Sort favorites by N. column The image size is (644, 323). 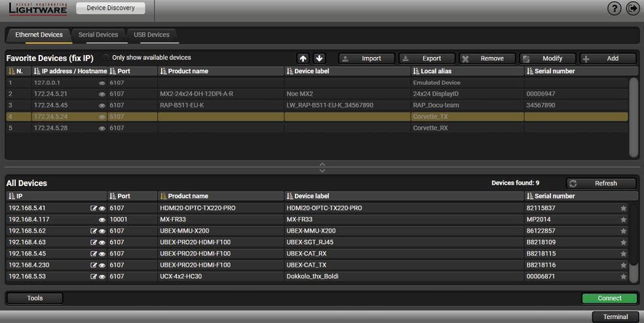[19, 71]
